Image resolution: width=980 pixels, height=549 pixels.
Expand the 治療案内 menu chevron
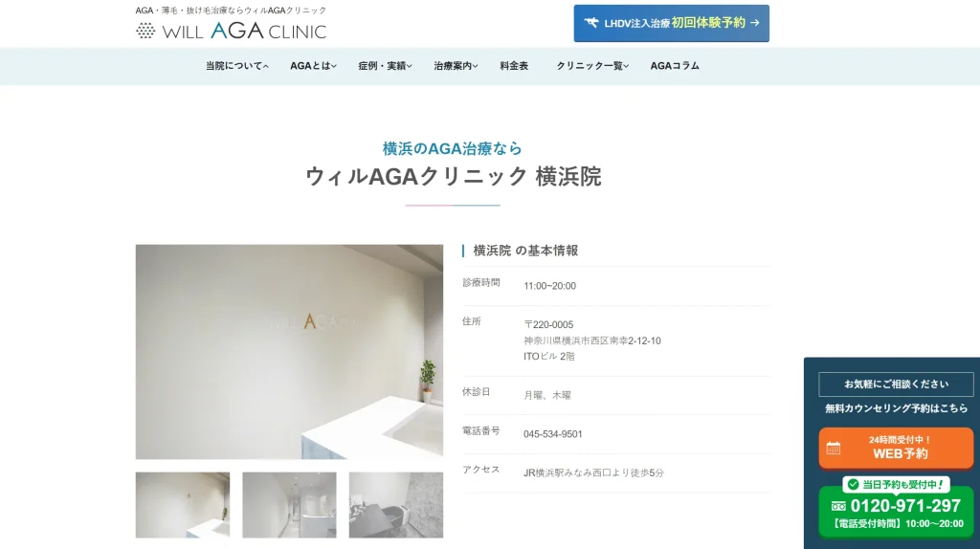(x=476, y=66)
